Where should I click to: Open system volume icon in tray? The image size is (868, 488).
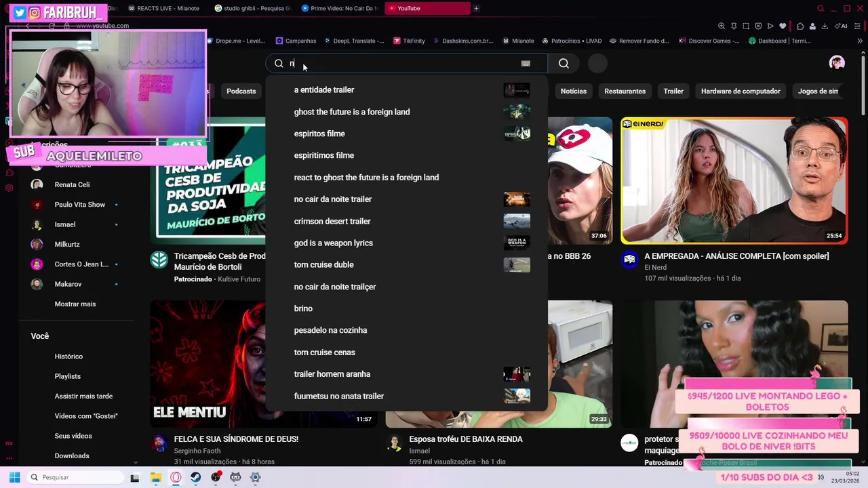(x=821, y=477)
